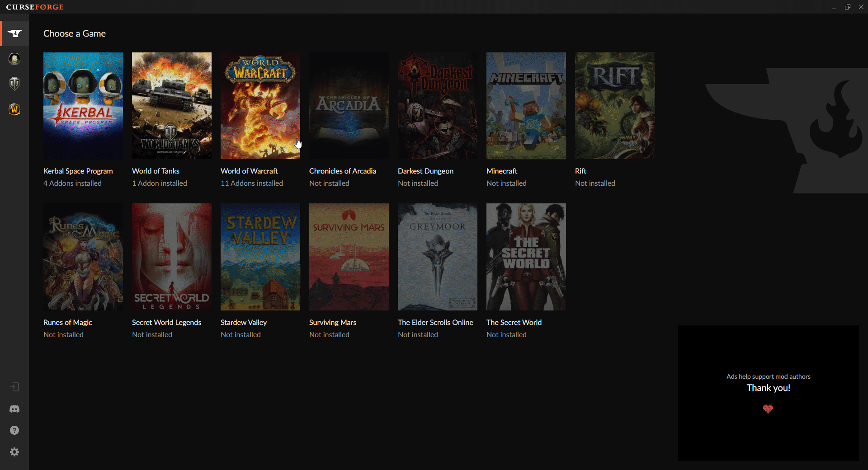Click the login icon in sidebar
868x470 pixels.
coord(14,387)
